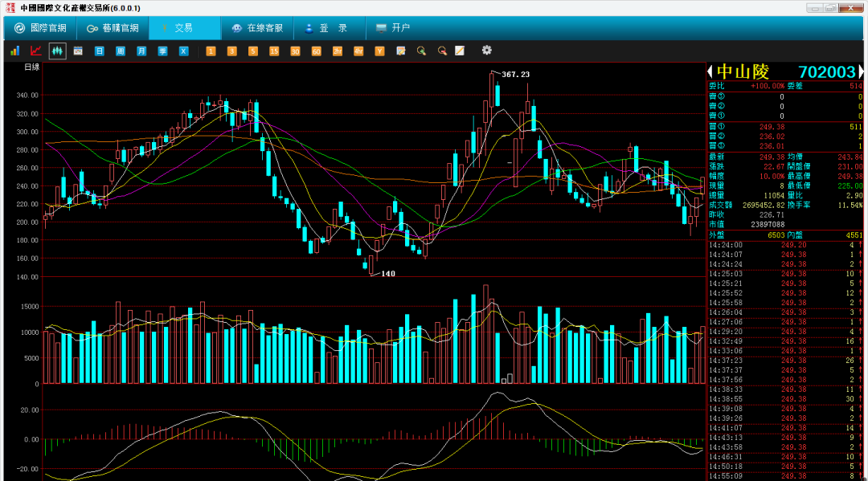Viewport: 868px width, 481px height.
Task: Click the 換手率 value 11.54%
Action: 850,205
